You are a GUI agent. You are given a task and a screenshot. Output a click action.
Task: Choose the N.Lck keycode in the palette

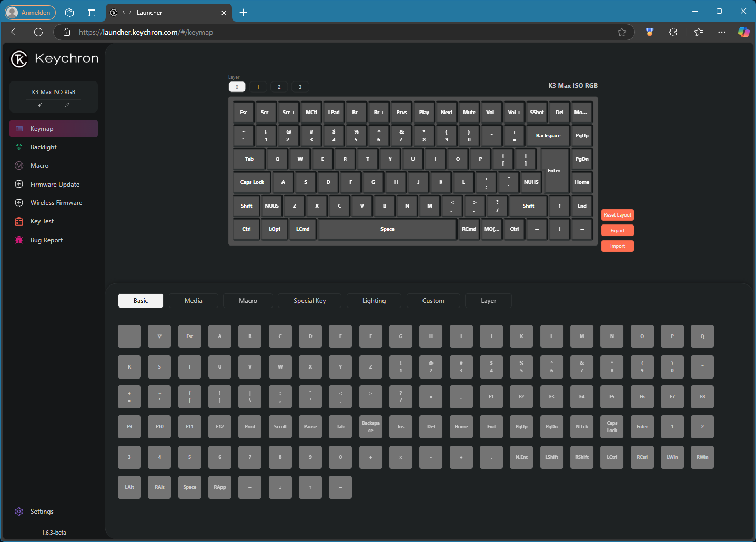point(582,427)
